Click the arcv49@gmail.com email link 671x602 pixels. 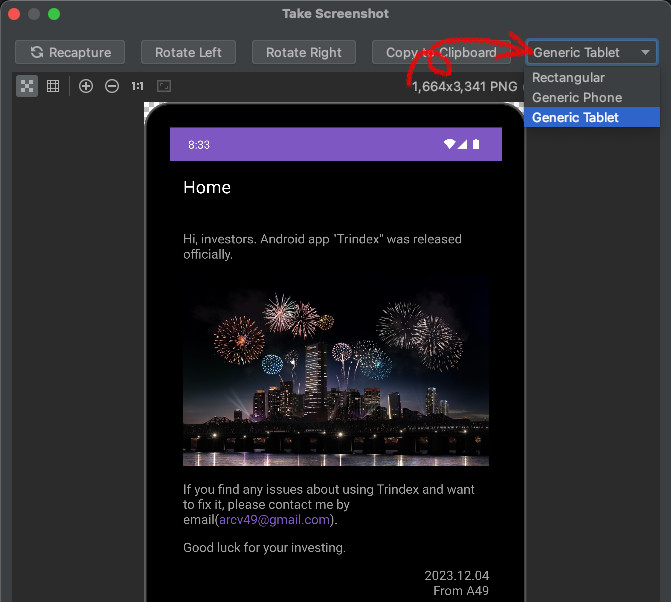274,519
